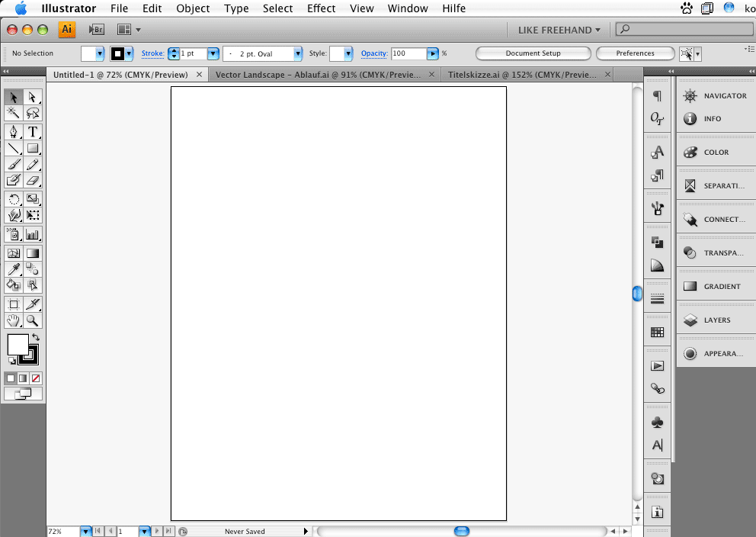Open the Preferences button
Image resolution: width=756 pixels, height=537 pixels.
(x=635, y=53)
